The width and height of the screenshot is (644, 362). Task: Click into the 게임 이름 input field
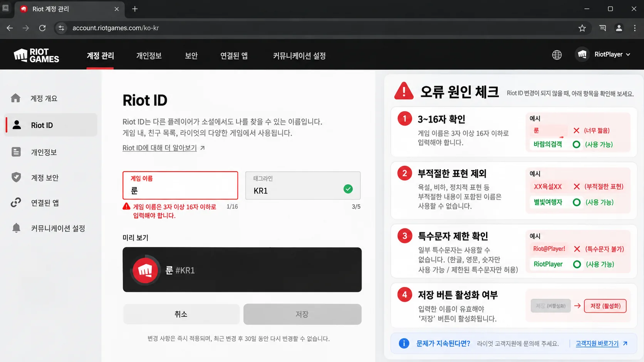[180, 185]
